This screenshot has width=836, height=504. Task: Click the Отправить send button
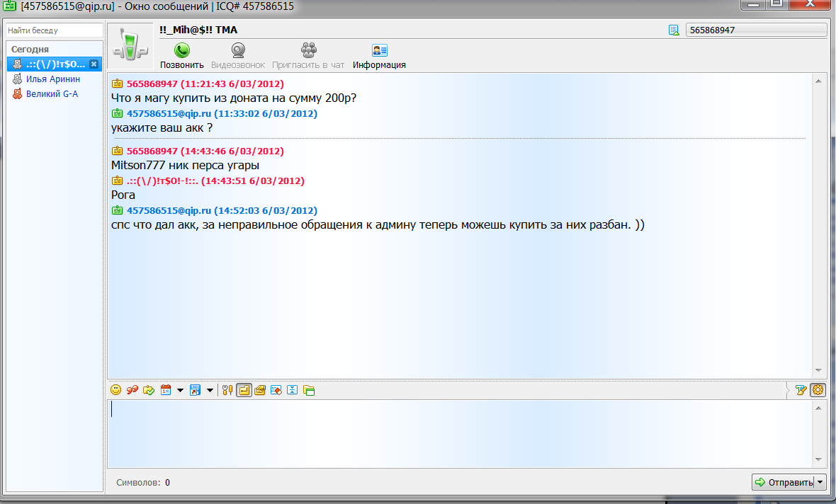[784, 482]
